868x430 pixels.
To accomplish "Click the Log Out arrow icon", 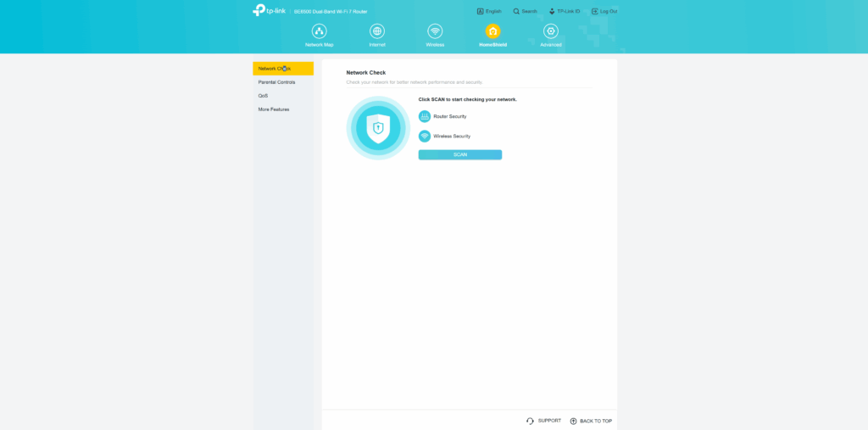I will coord(594,11).
